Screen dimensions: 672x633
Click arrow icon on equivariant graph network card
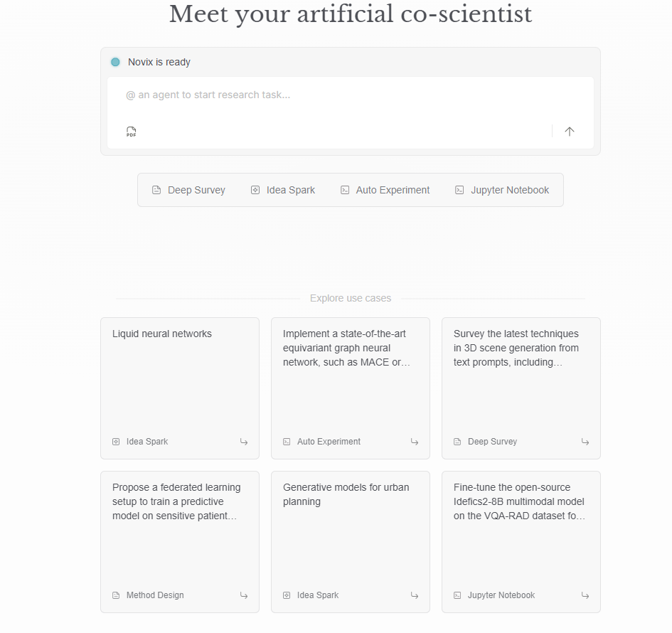[x=415, y=442]
